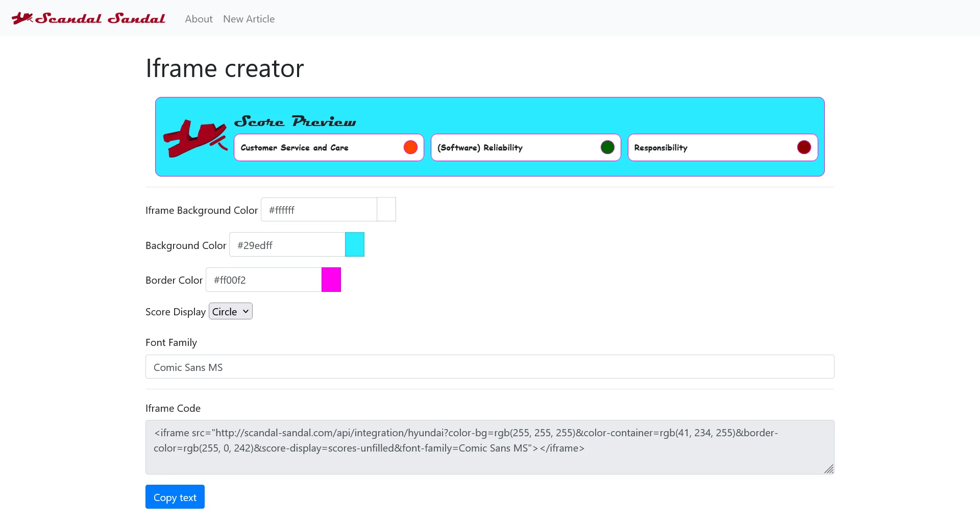This screenshot has width=980, height=524.
Task: Open the white Iframe Background color swatch
Action: [x=386, y=210]
